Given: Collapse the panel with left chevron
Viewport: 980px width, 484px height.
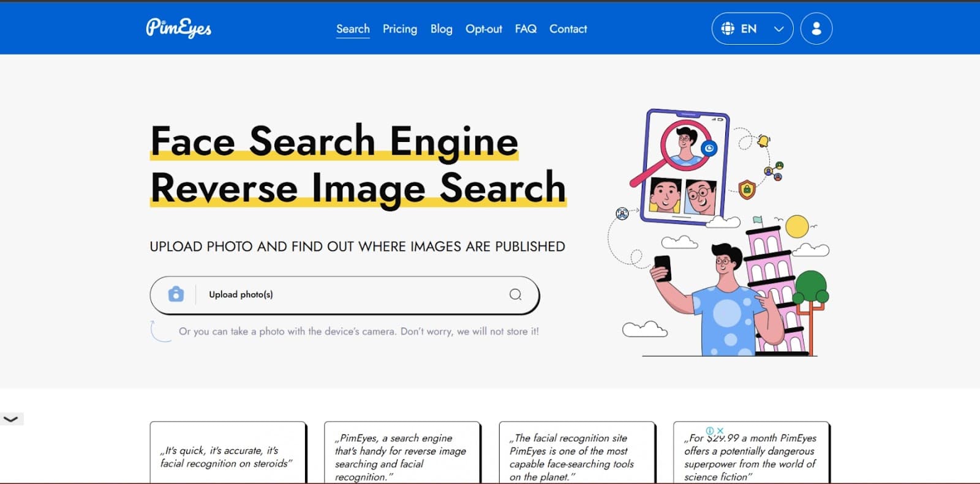Looking at the screenshot, I should click(x=11, y=419).
